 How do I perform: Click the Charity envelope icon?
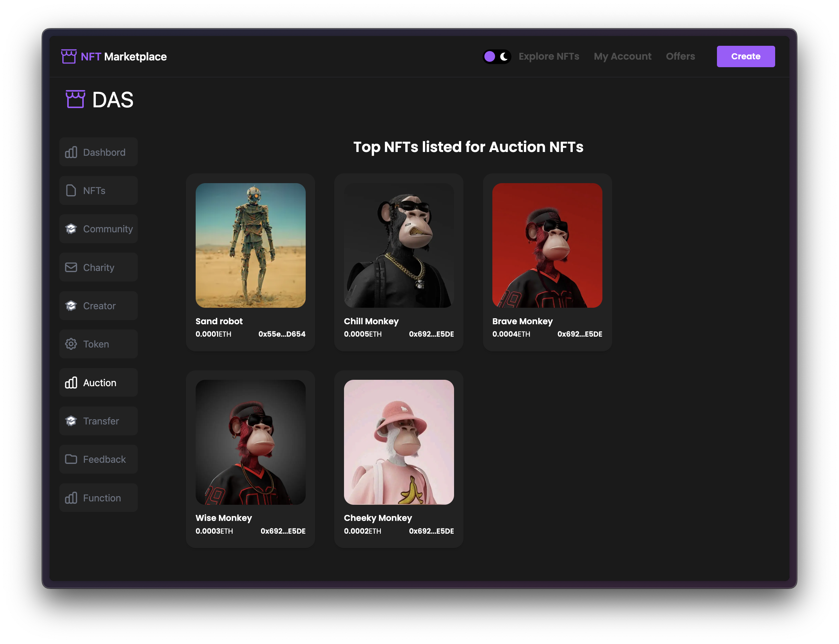pyautogui.click(x=71, y=267)
